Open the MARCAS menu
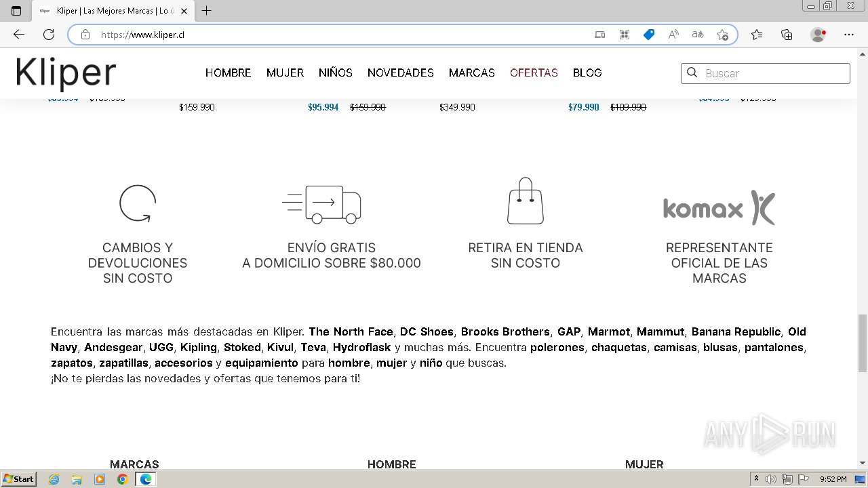This screenshot has width=868, height=488. pyautogui.click(x=472, y=73)
